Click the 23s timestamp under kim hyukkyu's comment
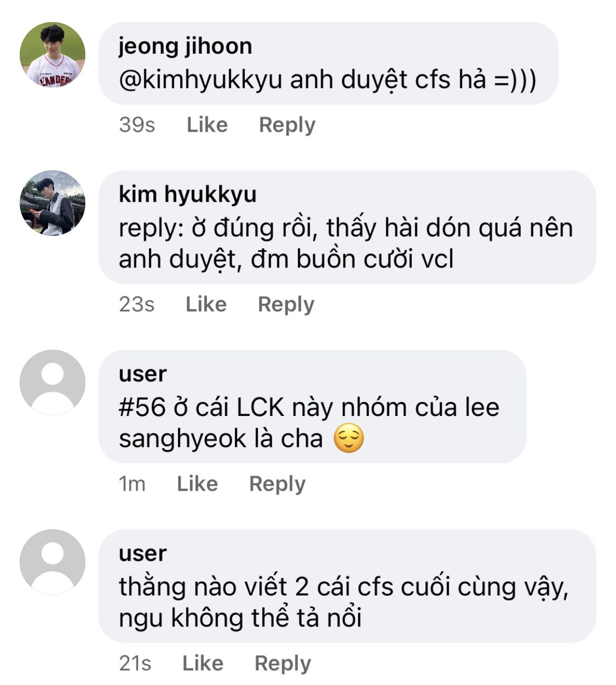 click(136, 304)
